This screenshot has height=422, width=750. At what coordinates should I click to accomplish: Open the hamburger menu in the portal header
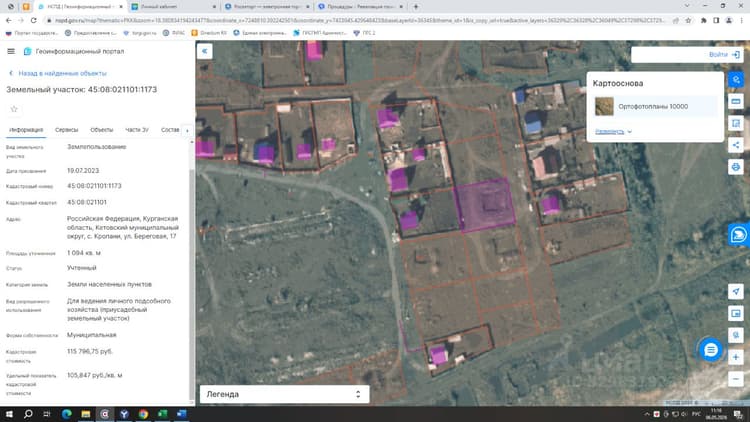point(11,51)
